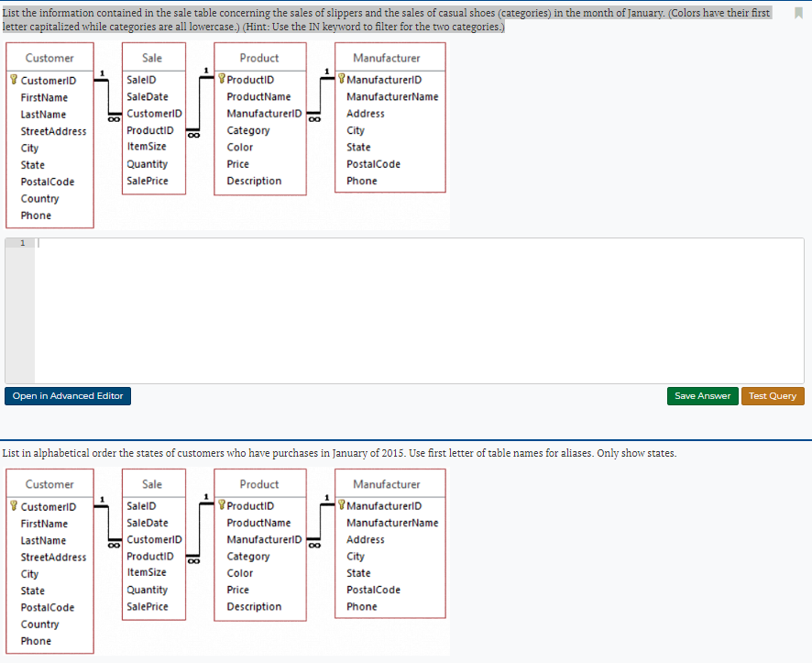Click SaleDate field in bottom Sale table

(x=148, y=523)
